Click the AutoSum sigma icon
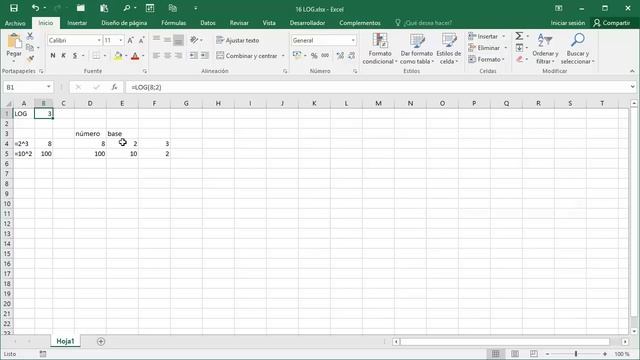The width and height of the screenshot is (640, 360). coord(519,36)
